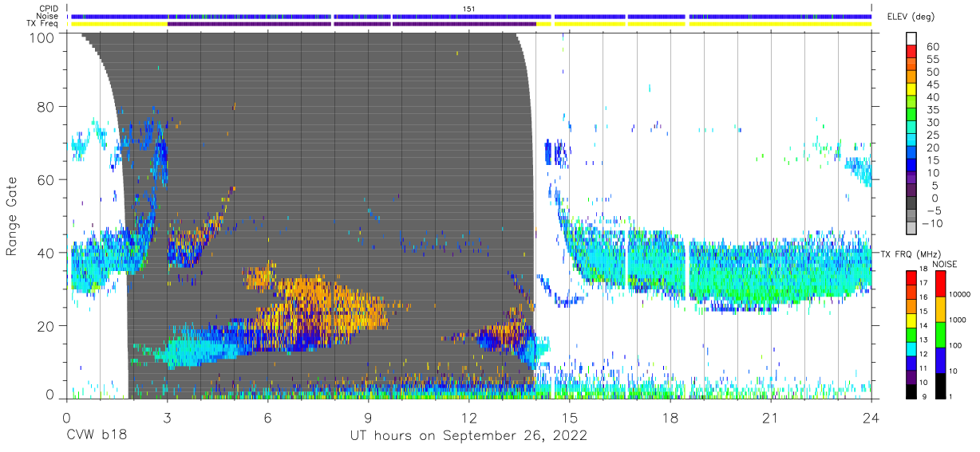Viewport: 980px width, 452px height.
Task: Click the 12 tick on UT hours axis
Action: tap(468, 417)
